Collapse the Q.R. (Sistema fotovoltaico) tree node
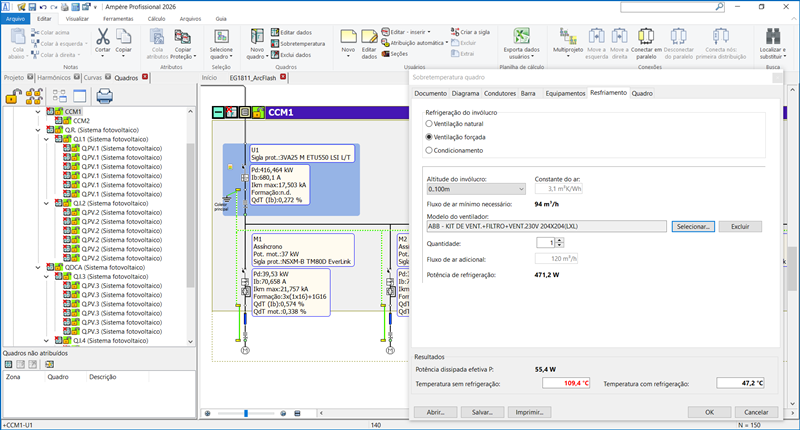The image size is (800, 430). pyautogui.click(x=38, y=130)
